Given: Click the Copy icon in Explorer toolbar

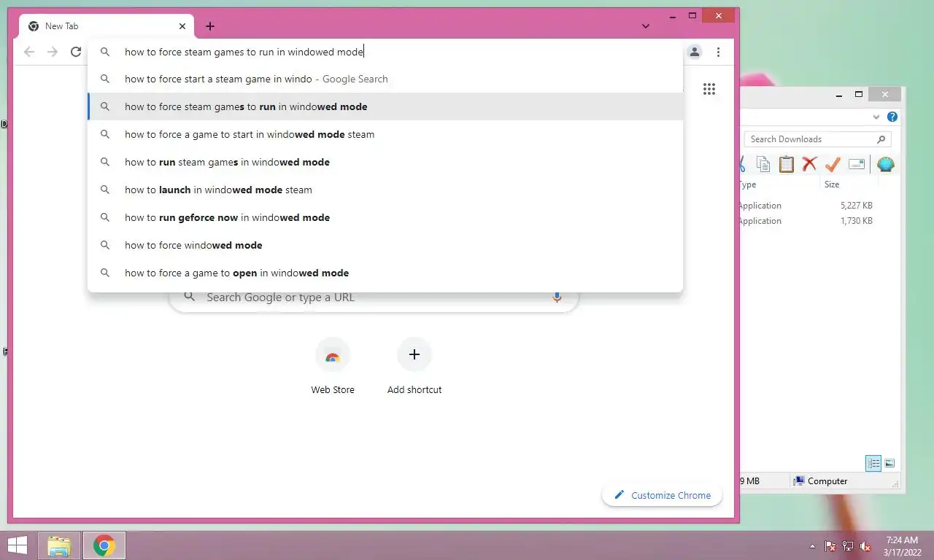Looking at the screenshot, I should point(763,164).
